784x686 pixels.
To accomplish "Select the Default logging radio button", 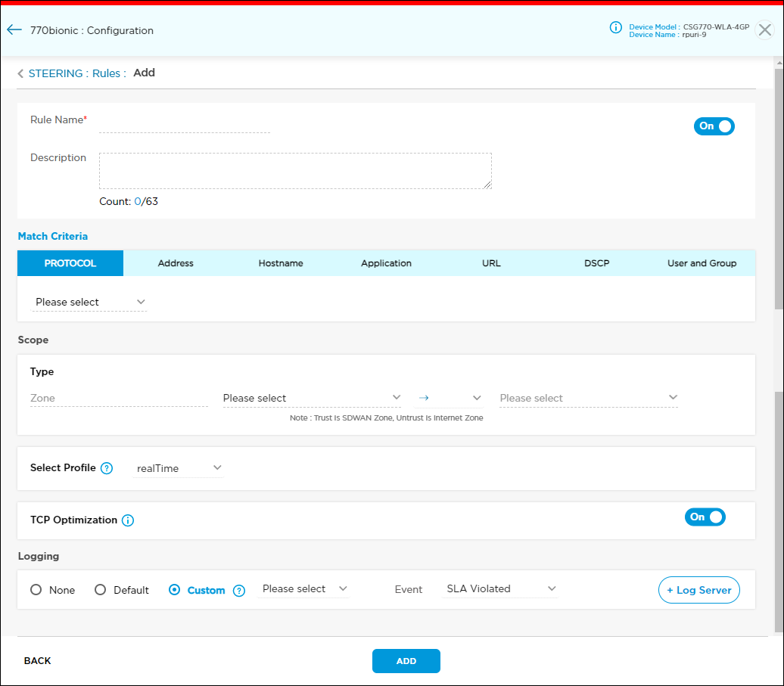I will click(101, 590).
